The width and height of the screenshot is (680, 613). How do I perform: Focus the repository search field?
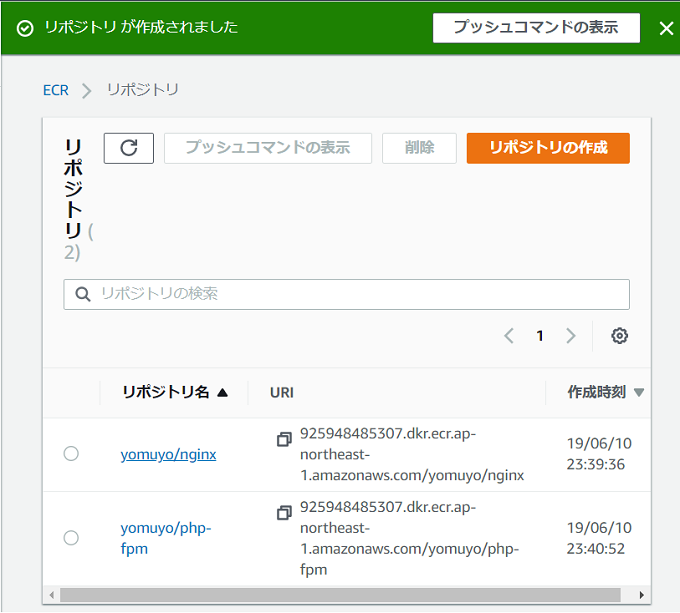[x=347, y=294]
